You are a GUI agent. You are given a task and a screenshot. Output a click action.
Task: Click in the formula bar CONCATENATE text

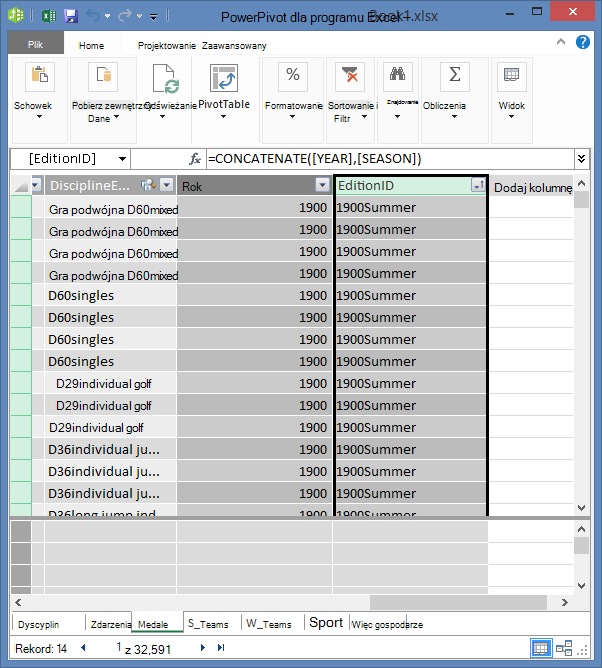[314, 158]
